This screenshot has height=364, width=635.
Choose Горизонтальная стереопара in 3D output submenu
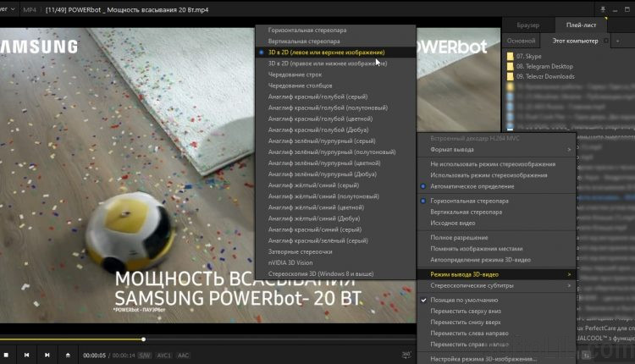pyautogui.click(x=336, y=30)
